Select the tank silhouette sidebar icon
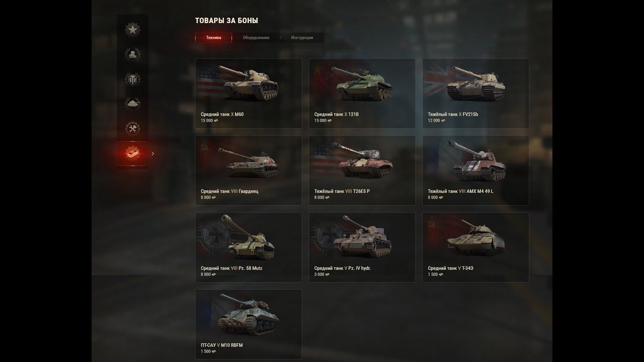Image resolution: width=644 pixels, height=362 pixels. pos(132,104)
